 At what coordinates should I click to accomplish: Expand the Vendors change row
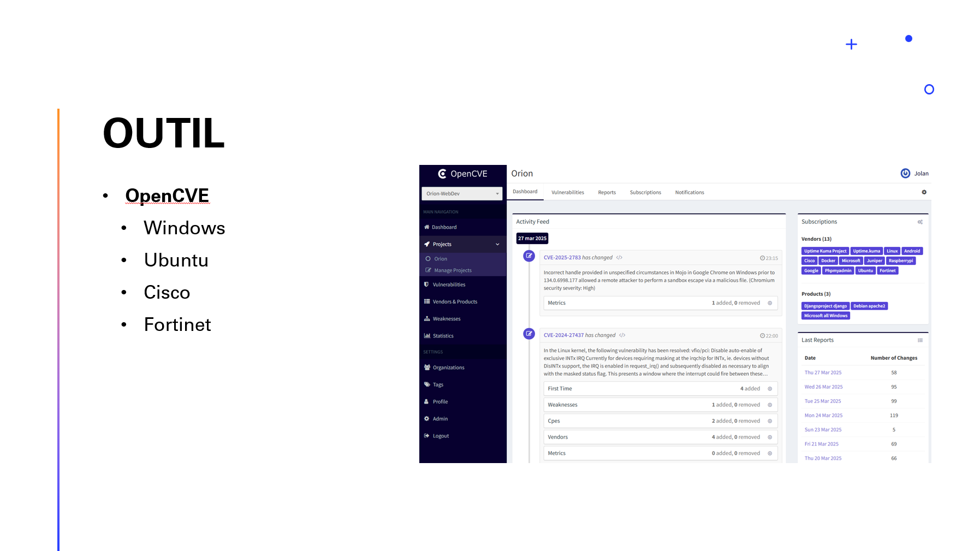point(660,437)
